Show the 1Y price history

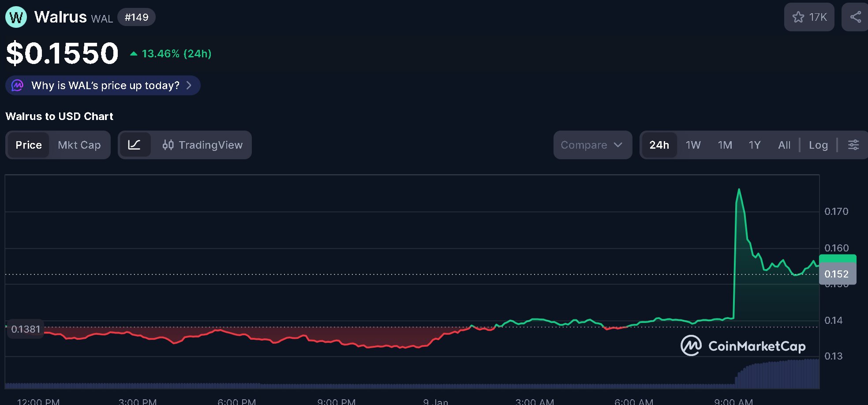pyautogui.click(x=754, y=145)
